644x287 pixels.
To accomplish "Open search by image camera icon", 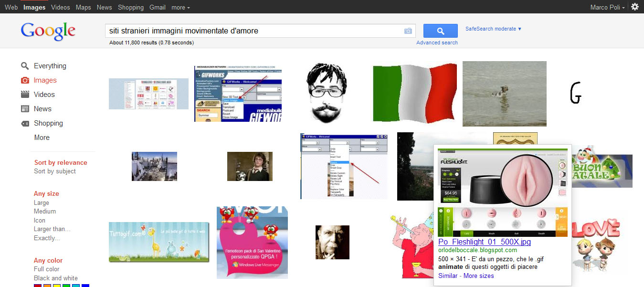I will [408, 31].
